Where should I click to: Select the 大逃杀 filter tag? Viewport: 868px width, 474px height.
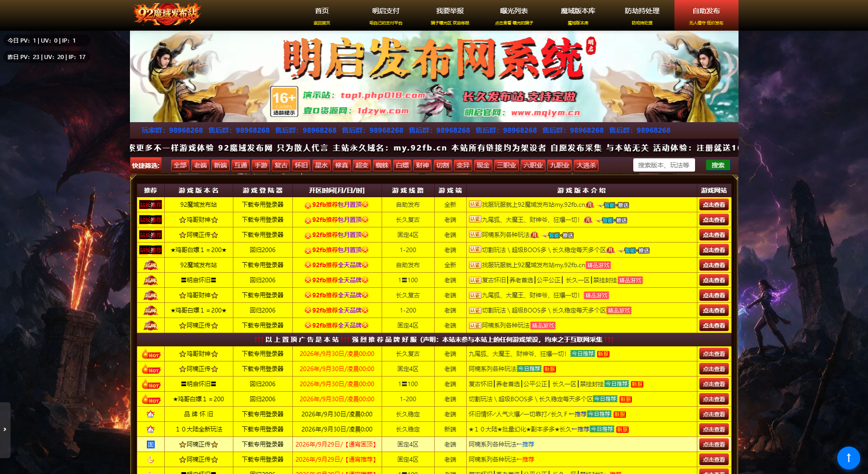[x=586, y=166]
